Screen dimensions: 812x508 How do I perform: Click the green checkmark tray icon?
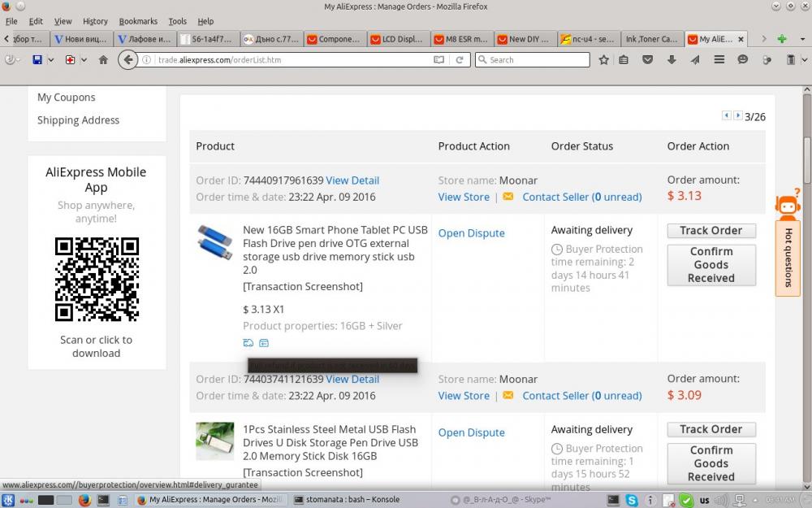pos(685,500)
